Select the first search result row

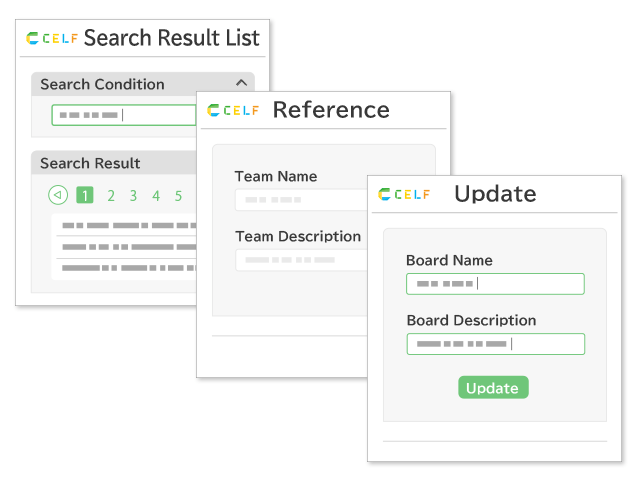125,226
